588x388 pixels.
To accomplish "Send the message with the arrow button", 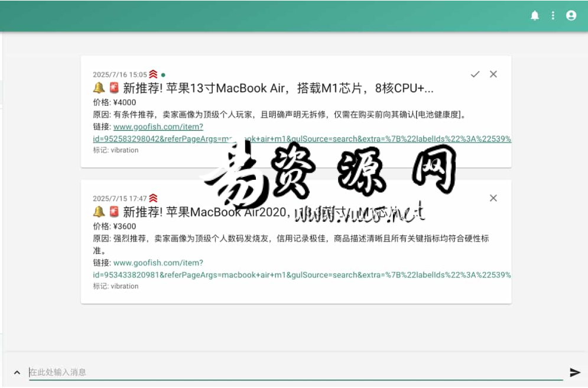I will tap(575, 372).
